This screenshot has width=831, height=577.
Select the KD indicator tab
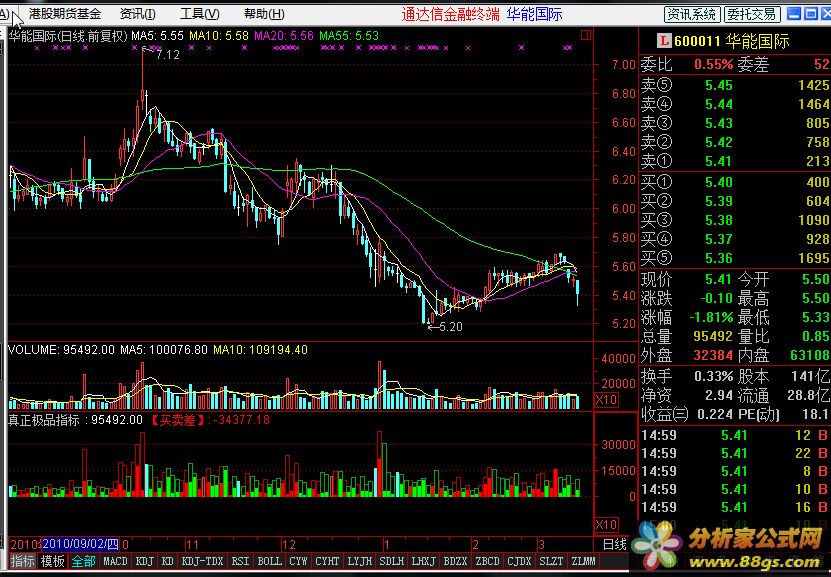click(167, 561)
